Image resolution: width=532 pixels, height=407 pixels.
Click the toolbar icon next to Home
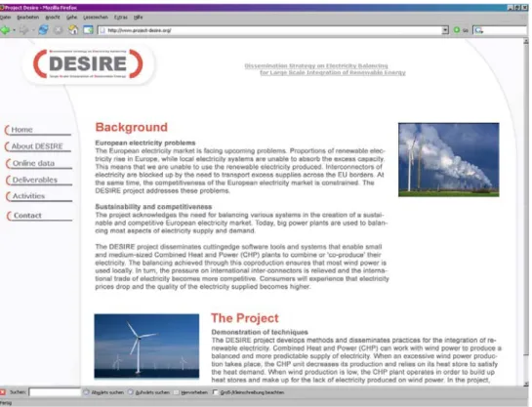click(x=88, y=30)
